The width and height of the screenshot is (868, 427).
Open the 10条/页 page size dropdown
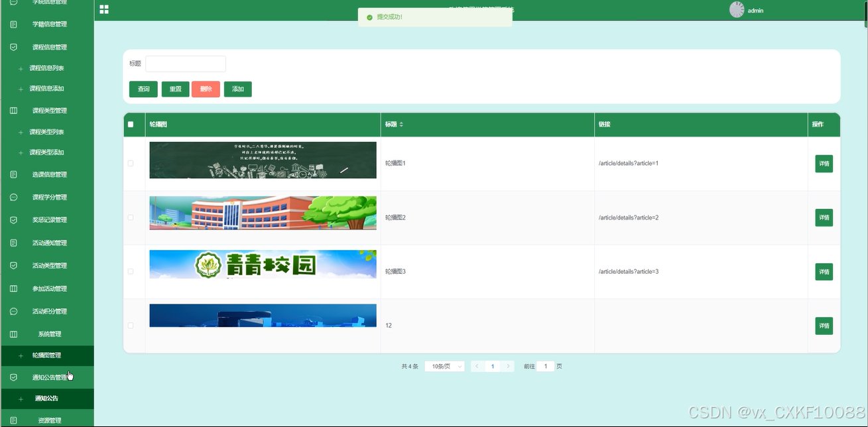pyautogui.click(x=444, y=366)
